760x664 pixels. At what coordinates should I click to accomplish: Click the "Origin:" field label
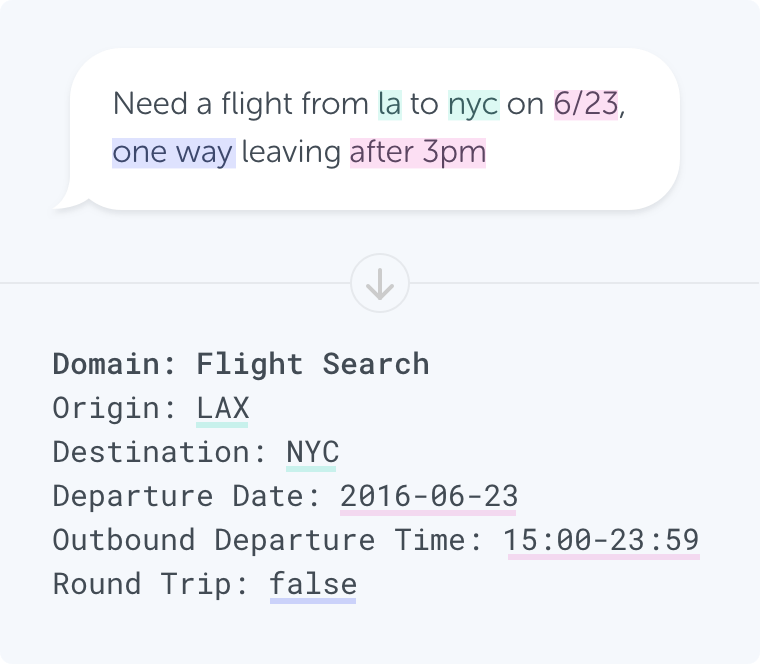115,408
